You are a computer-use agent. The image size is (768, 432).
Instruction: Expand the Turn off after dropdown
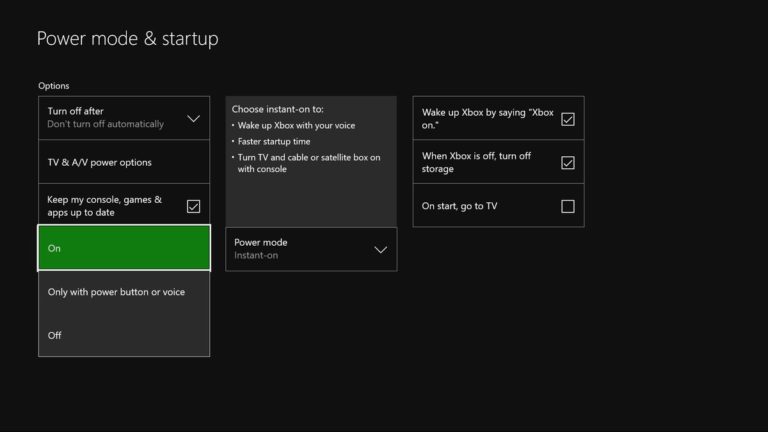[x=124, y=118]
